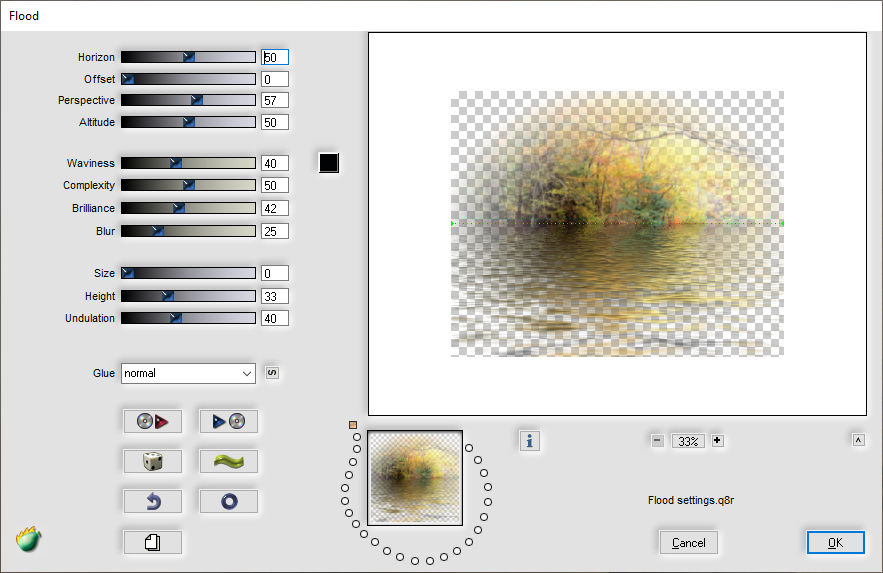This screenshot has height=573, width=883.
Task: Click the Perspective value field showing 57
Action: [275, 100]
